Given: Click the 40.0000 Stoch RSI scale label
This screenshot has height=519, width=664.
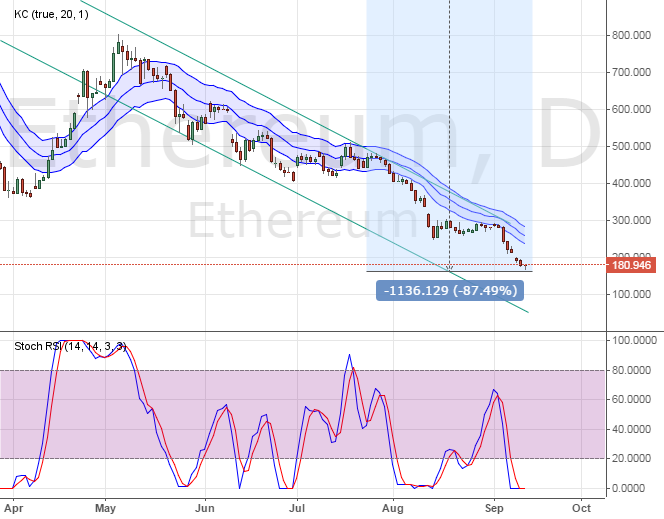Looking at the screenshot, I should point(631,429).
